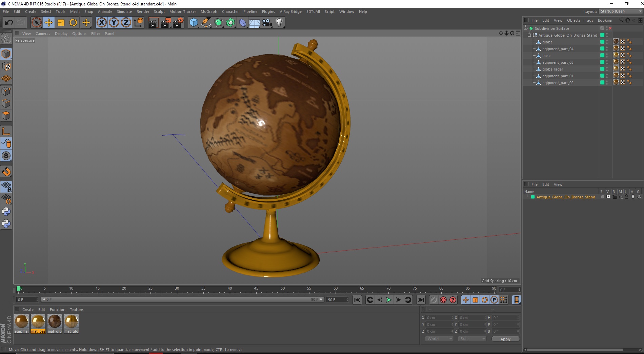Open the deformer bend icon
Screen dimensions: 644x354
click(x=243, y=23)
